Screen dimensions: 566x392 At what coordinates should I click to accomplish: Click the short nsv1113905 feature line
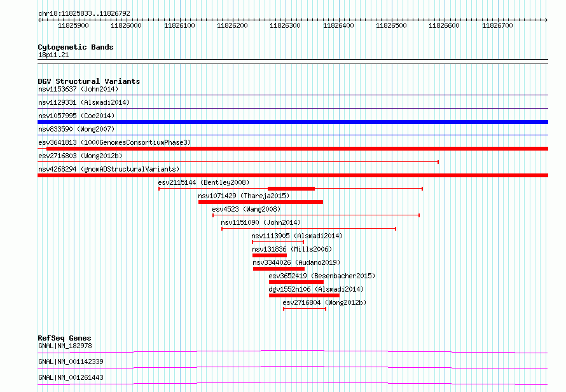click(278, 242)
